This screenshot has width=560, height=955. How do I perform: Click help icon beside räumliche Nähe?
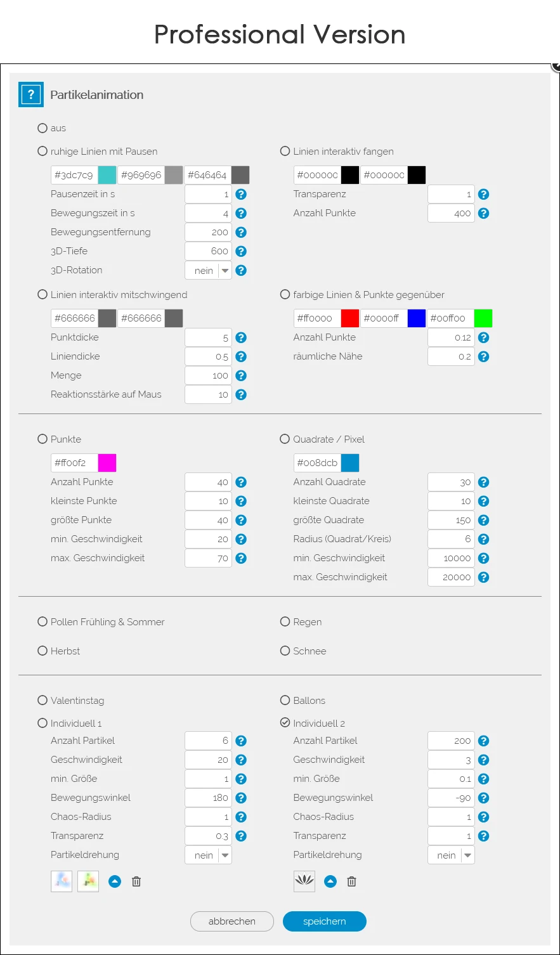coord(483,357)
